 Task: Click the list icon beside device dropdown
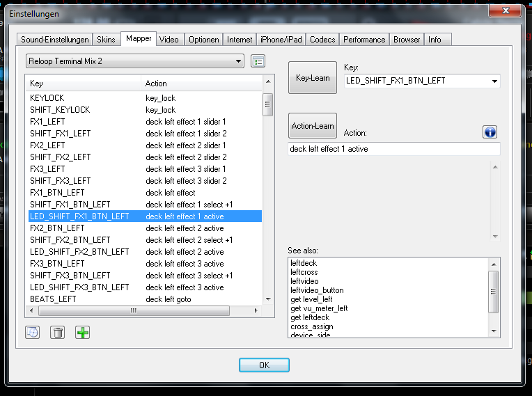258,61
